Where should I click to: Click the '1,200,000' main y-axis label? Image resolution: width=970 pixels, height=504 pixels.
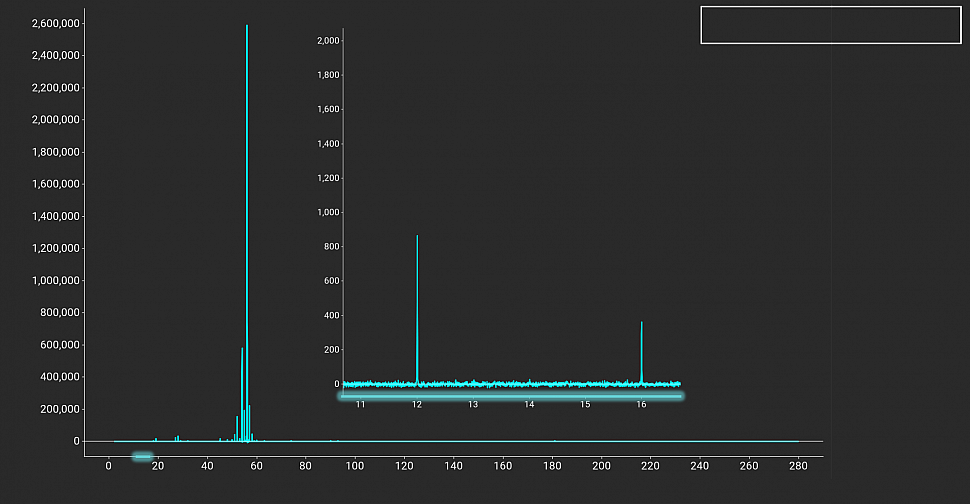pyautogui.click(x=56, y=249)
